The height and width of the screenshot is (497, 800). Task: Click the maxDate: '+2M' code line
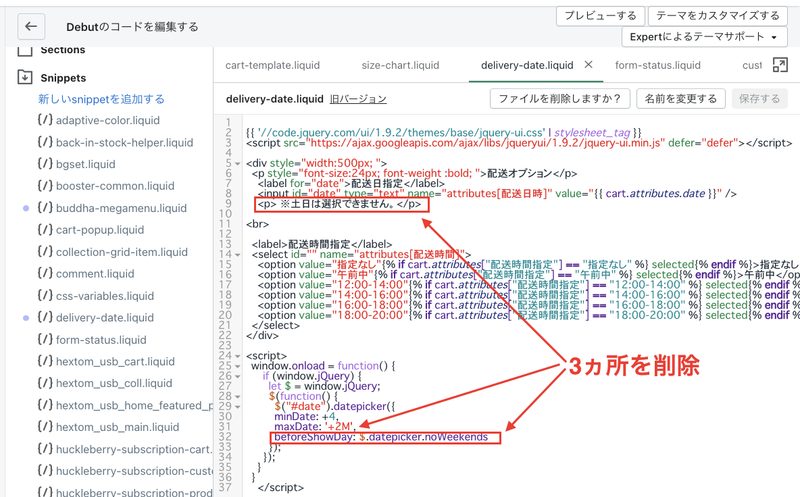pyautogui.click(x=315, y=427)
